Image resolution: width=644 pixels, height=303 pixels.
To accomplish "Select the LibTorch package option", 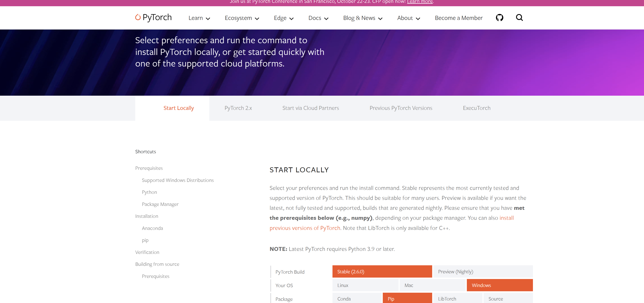I will (457, 299).
